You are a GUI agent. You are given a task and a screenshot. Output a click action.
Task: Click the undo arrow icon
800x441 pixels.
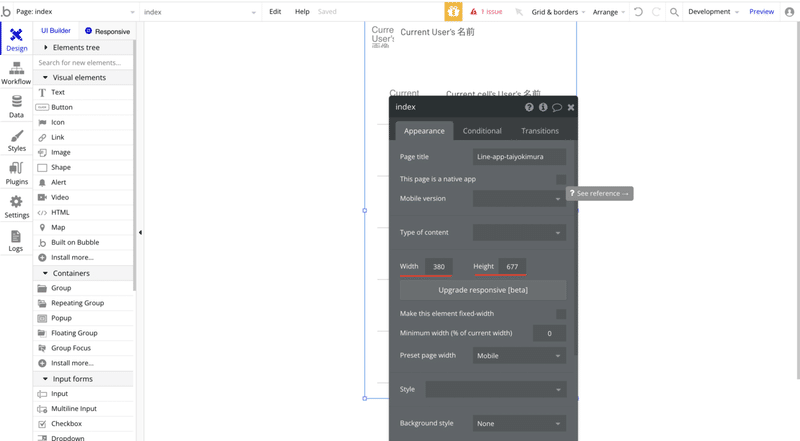tap(638, 11)
